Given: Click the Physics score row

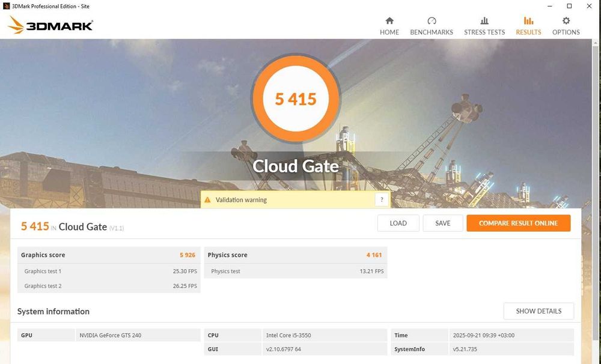Looking at the screenshot, I should point(295,255).
